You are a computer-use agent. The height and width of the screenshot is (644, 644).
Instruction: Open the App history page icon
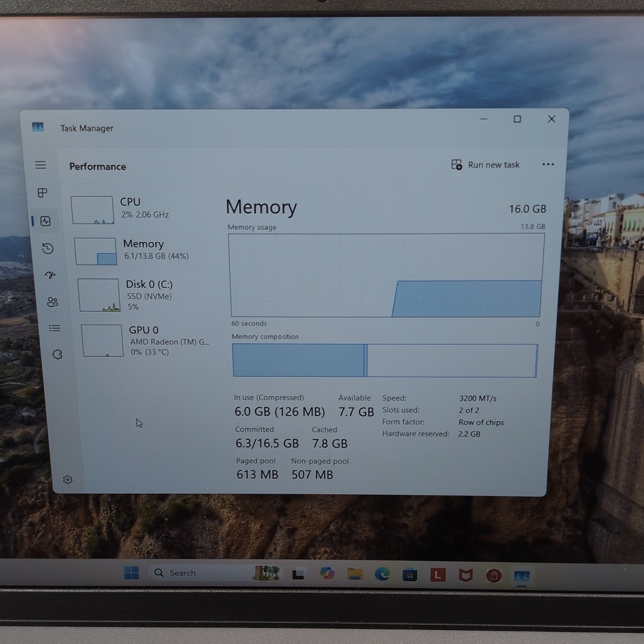tap(48, 249)
